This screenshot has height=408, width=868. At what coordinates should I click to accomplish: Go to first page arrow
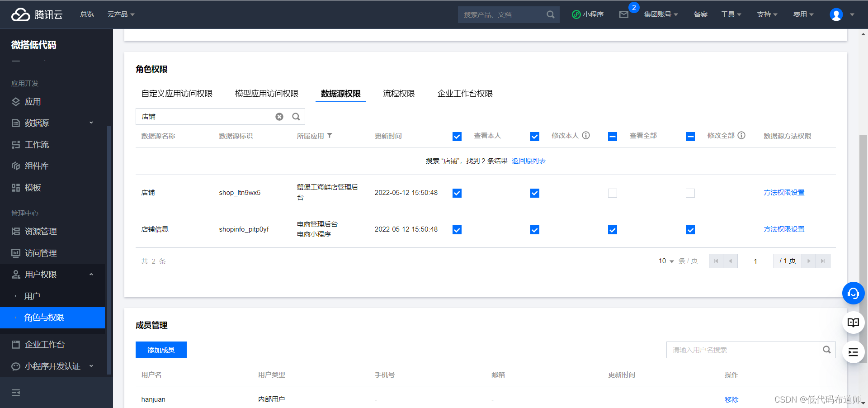click(716, 261)
